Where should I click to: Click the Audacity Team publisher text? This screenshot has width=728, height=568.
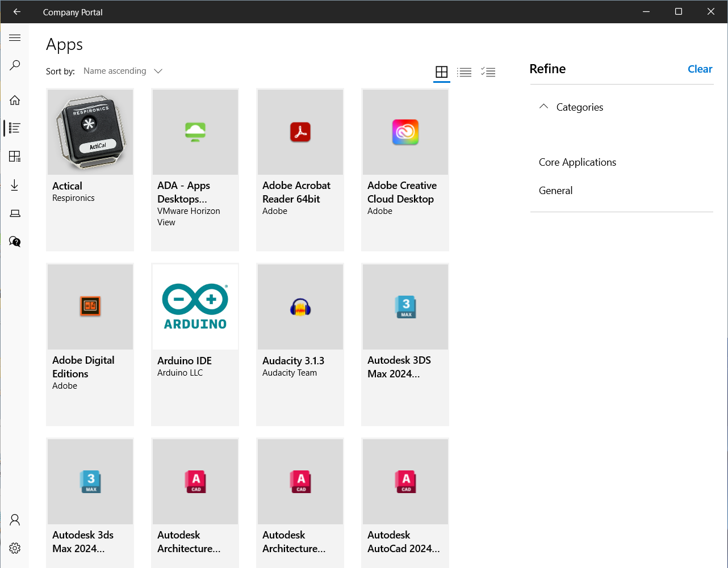290,373
